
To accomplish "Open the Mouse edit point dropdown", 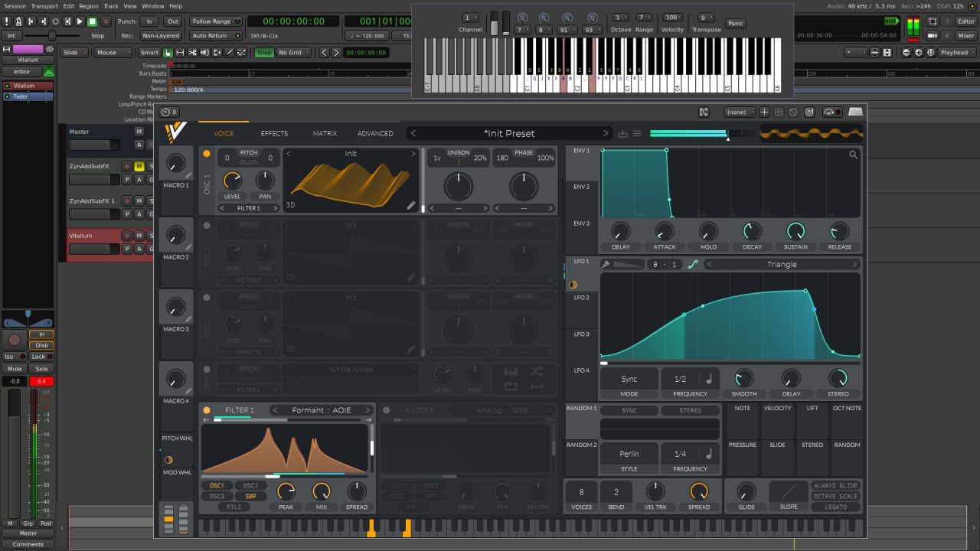I will 113,53.
